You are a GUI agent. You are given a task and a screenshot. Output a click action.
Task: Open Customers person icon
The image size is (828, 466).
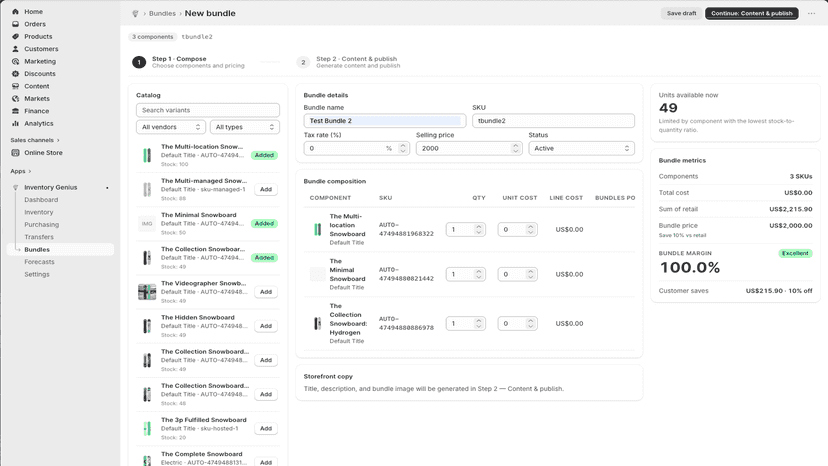pos(15,49)
